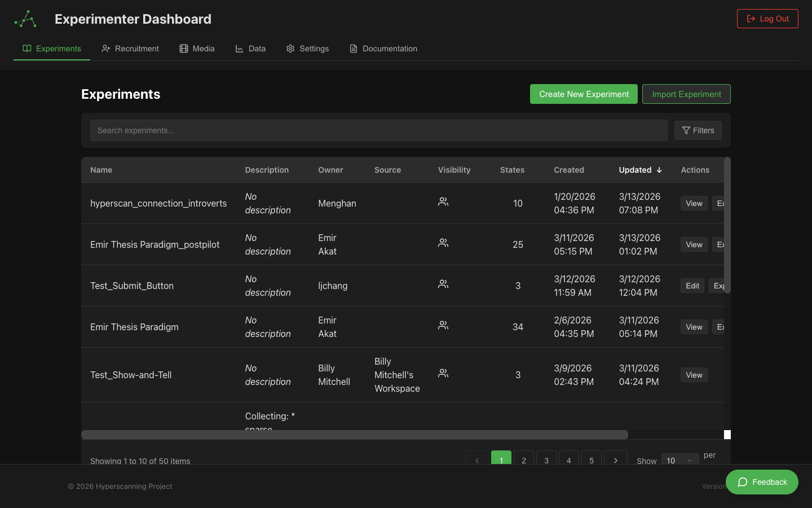Click the experiment search field

click(x=378, y=130)
